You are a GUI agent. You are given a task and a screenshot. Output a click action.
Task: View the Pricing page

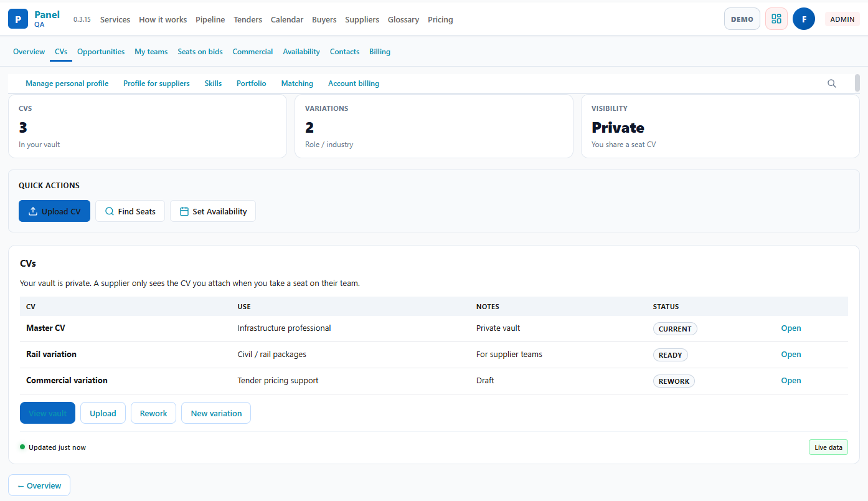[441, 20]
